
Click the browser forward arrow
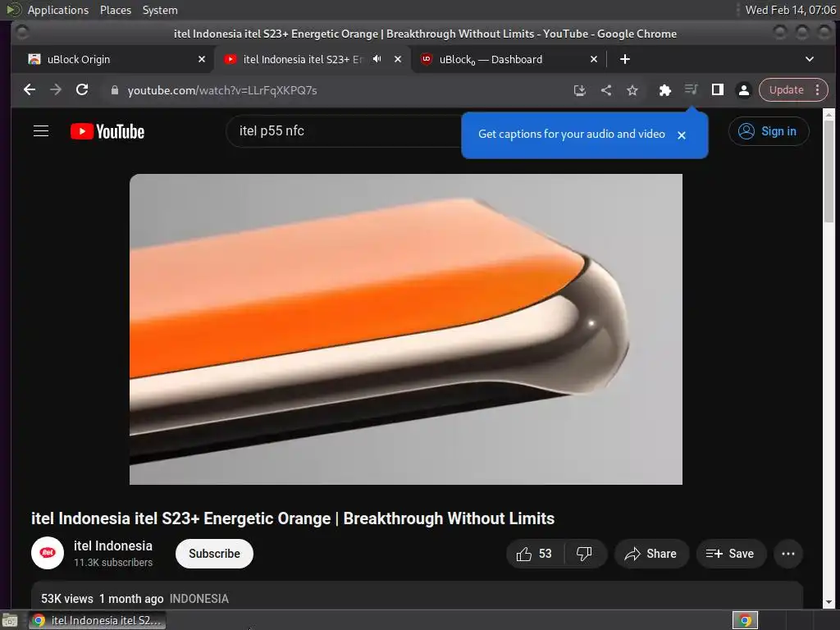[56, 90]
